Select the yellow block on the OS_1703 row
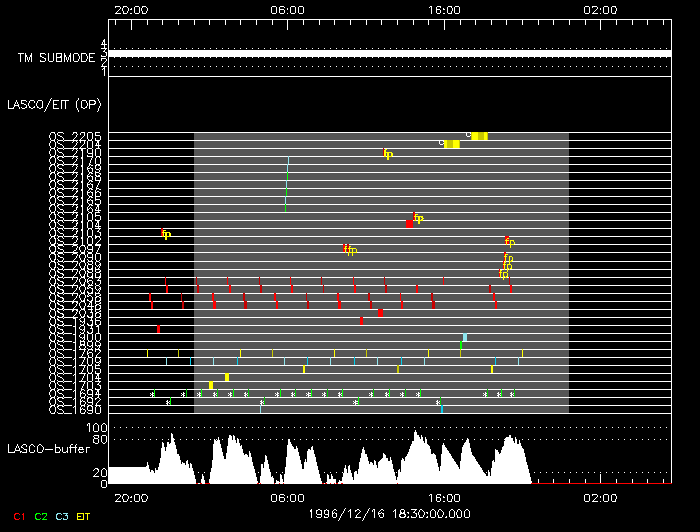This screenshot has height=532, width=700. pyautogui.click(x=211, y=385)
